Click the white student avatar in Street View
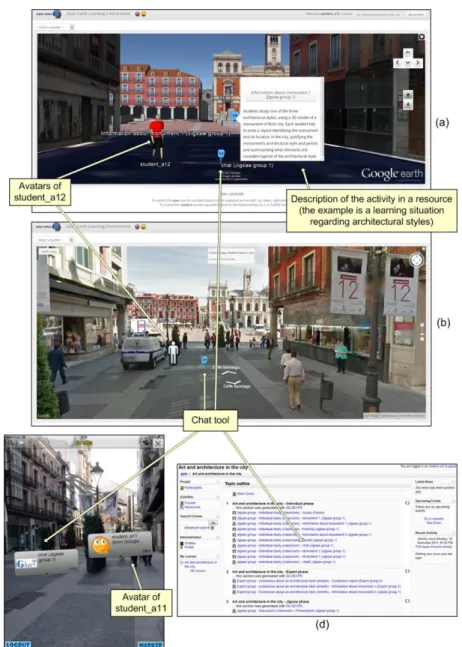The height and width of the screenshot is (647, 462). click(x=173, y=353)
